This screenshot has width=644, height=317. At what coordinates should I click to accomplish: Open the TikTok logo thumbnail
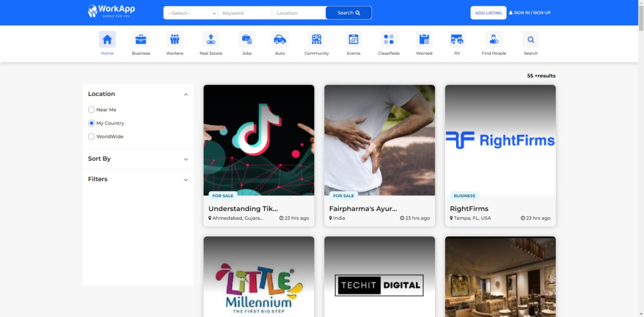pos(259,140)
